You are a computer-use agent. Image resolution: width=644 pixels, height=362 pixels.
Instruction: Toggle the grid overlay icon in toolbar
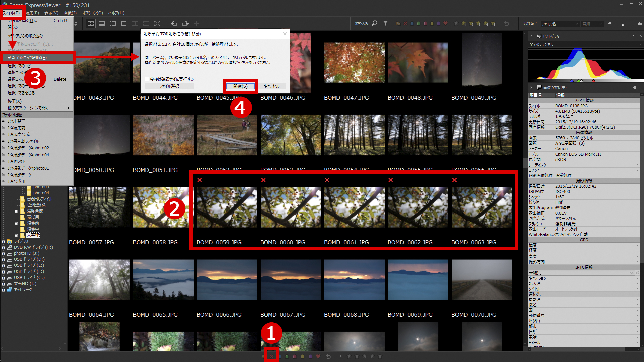(197, 23)
